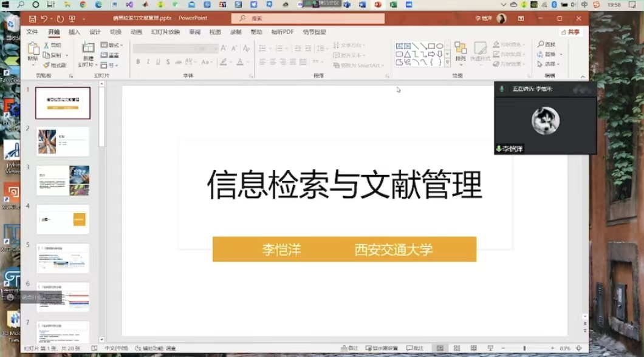Insert a text box from the shapes gallery

[x=399, y=46]
